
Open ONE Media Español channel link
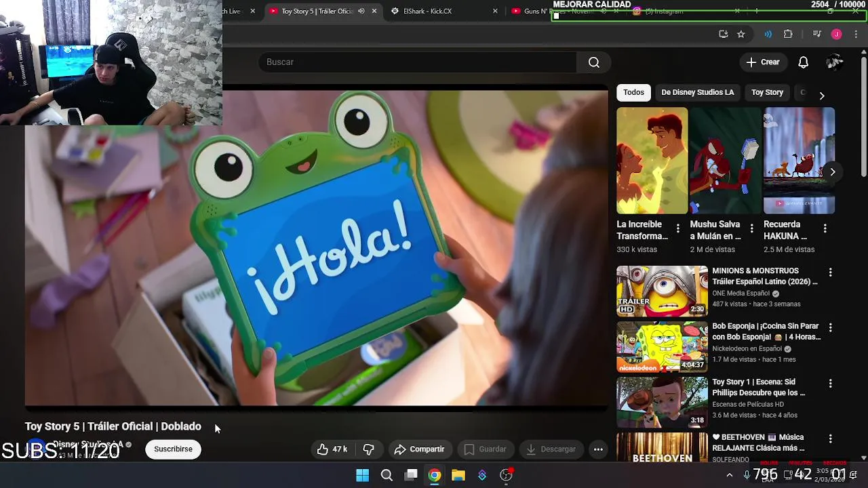pos(741,293)
